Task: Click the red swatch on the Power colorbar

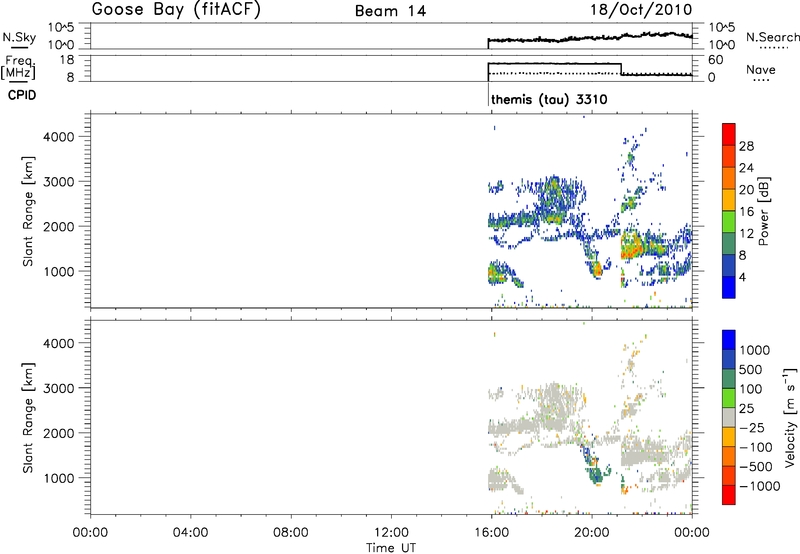Action: point(729,134)
